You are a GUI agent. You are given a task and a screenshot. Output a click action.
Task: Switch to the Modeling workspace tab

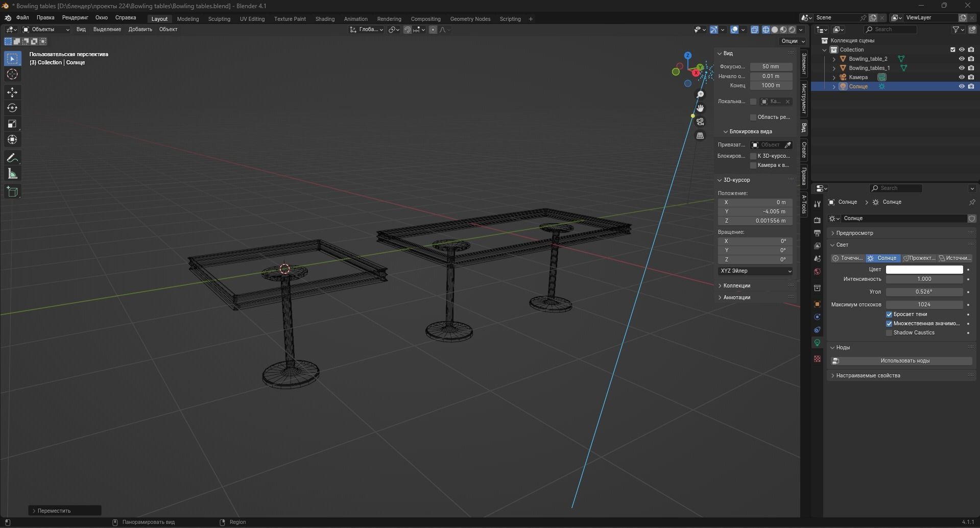pyautogui.click(x=188, y=19)
